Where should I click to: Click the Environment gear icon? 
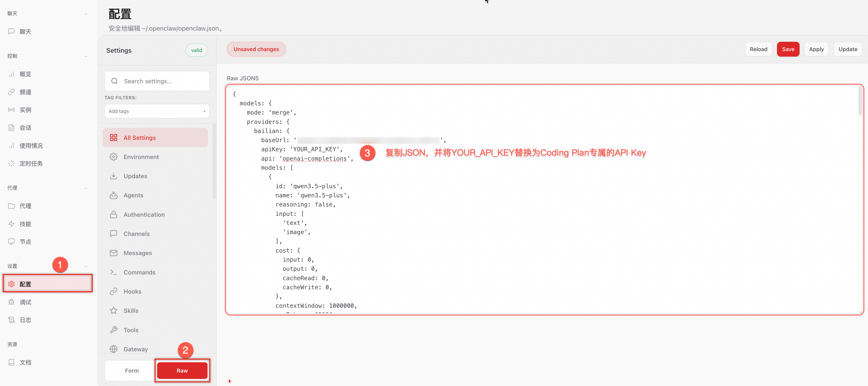[114, 157]
